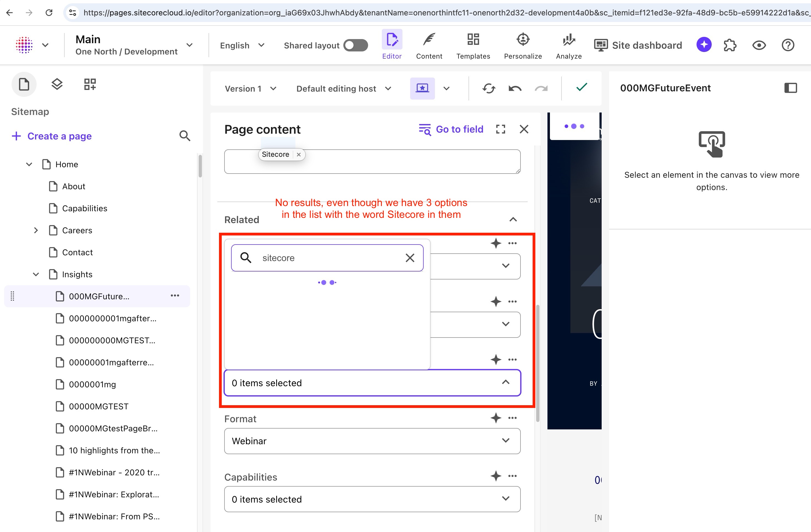The image size is (811, 532).
Task: Toggle the Shared layout switch
Action: click(355, 45)
